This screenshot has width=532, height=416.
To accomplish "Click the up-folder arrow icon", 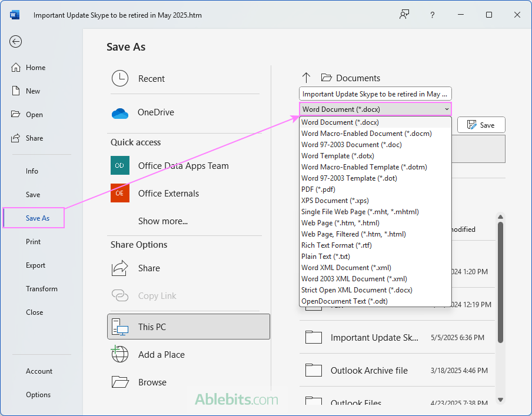I will coord(306,78).
